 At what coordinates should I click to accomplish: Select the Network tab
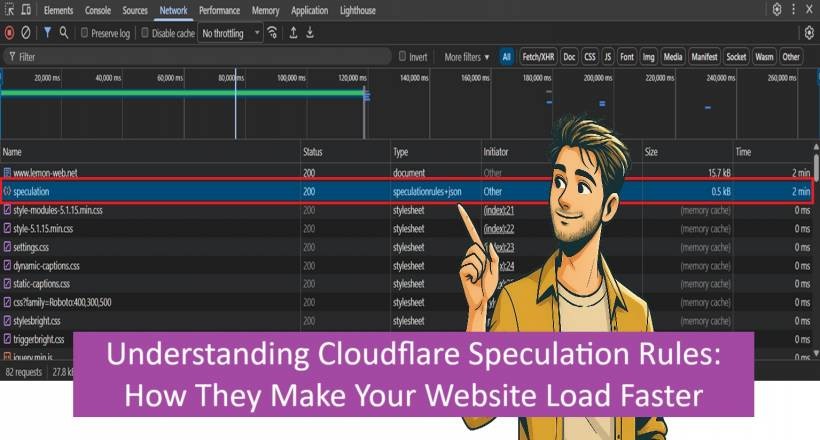pyautogui.click(x=174, y=10)
